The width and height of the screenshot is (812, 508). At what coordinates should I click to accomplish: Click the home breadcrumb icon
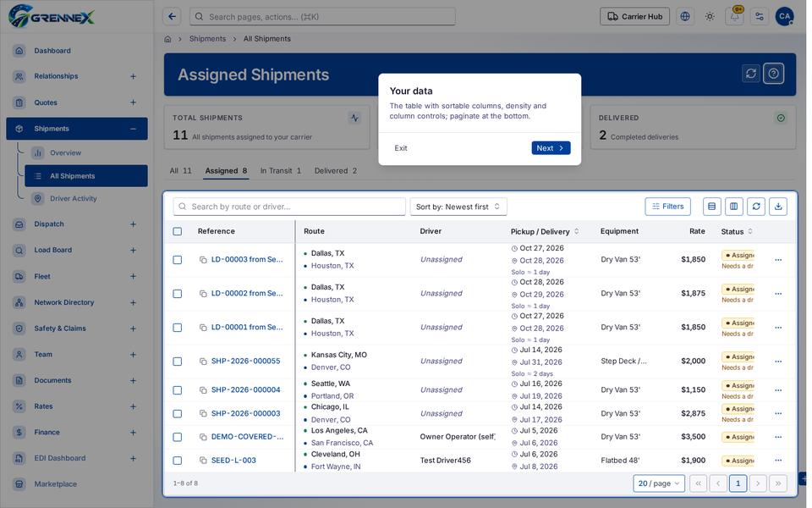(x=167, y=39)
